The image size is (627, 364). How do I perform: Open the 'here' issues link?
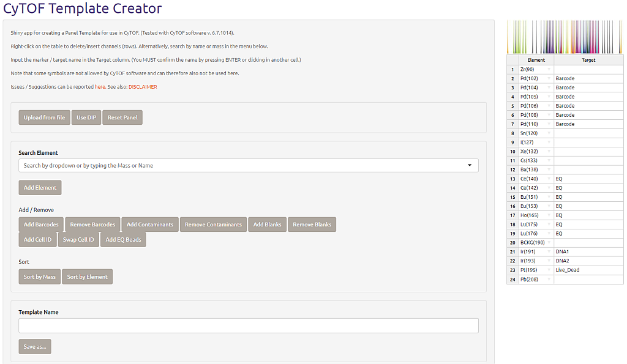(x=100, y=87)
